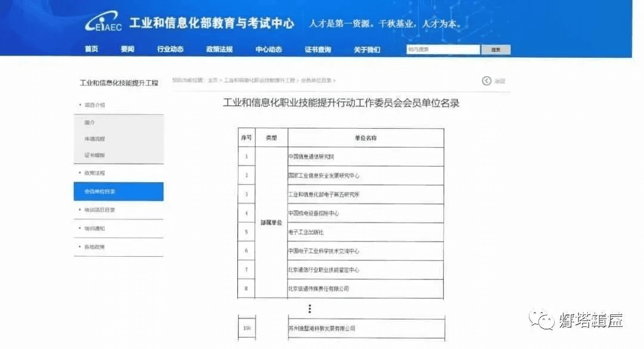This screenshot has height=349, width=644.
Task: Click 主页 in the breadcrumb path
Action: pos(212,80)
